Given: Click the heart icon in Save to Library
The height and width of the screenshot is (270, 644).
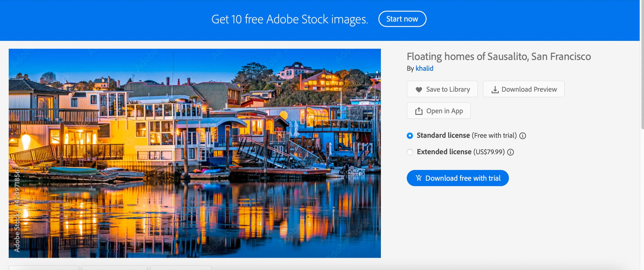Looking at the screenshot, I should (419, 89).
